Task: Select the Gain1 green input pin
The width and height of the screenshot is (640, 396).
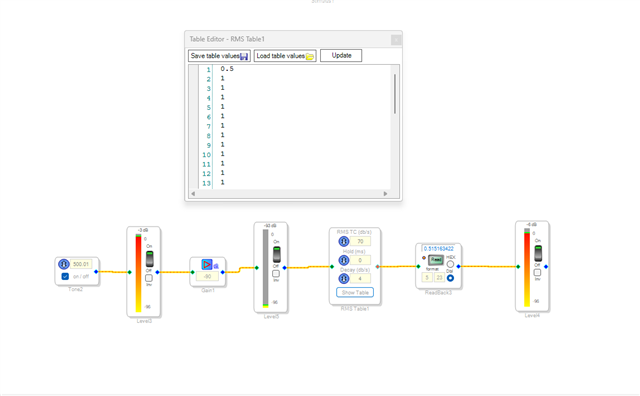Action: pyautogui.click(x=193, y=272)
